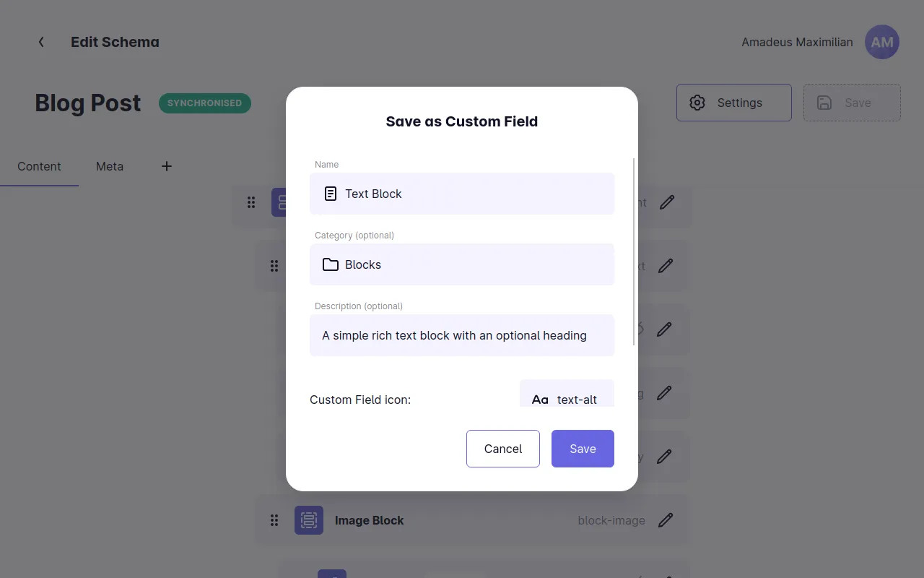Click the Name input containing Text Block
Image resolution: width=924 pixels, height=578 pixels.
[462, 194]
